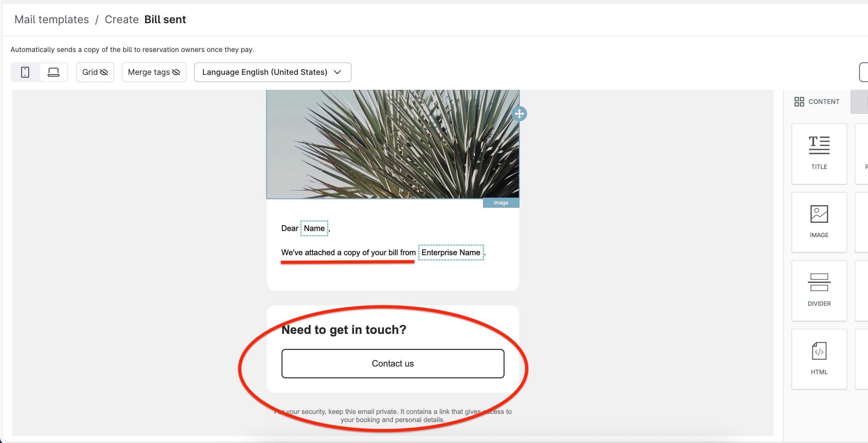Screen dimensions: 868x443
Task: Click the Name merge tag
Action: tap(314, 228)
